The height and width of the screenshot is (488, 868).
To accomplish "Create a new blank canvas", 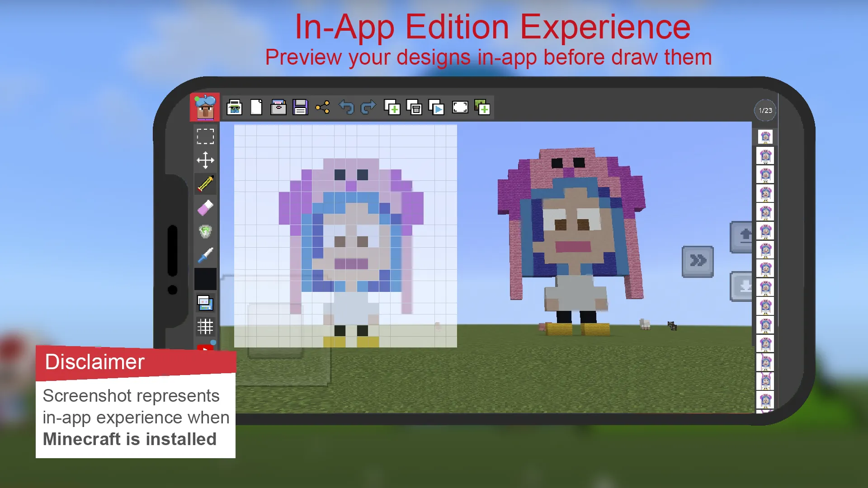I will point(256,108).
